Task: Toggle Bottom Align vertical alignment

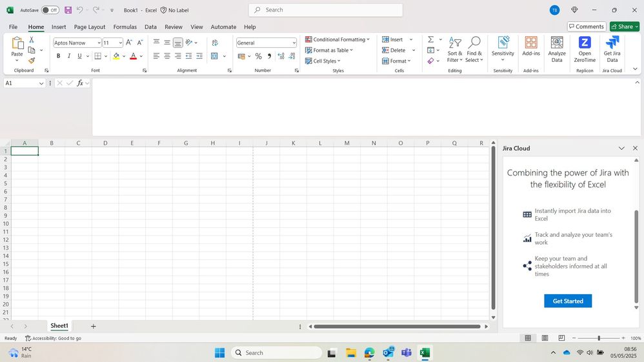Action: point(178,43)
